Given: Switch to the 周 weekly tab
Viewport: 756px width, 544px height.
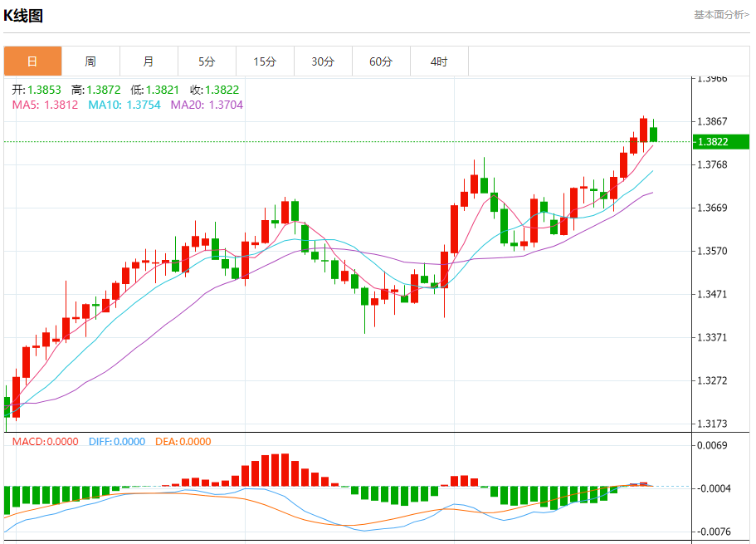Looking at the screenshot, I should (90, 61).
